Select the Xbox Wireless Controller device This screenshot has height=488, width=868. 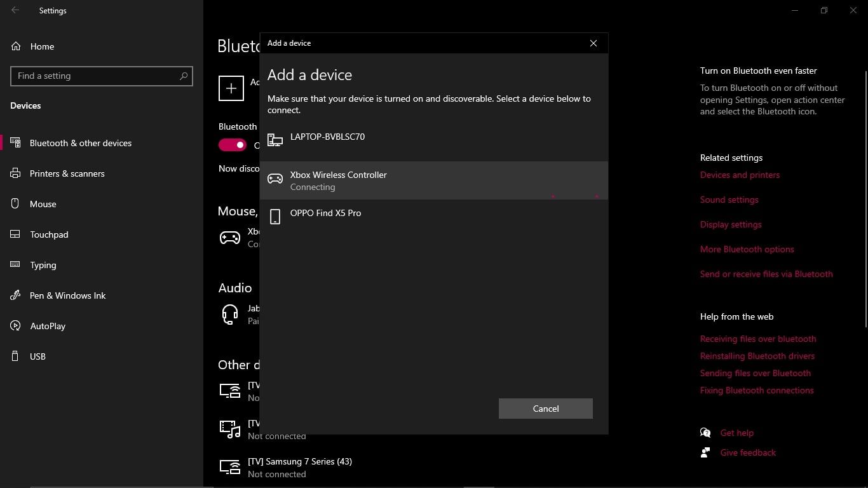339,180
